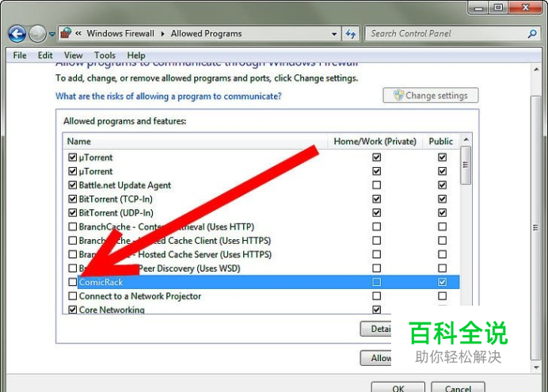
Task: Click the Details button
Action: 375,329
